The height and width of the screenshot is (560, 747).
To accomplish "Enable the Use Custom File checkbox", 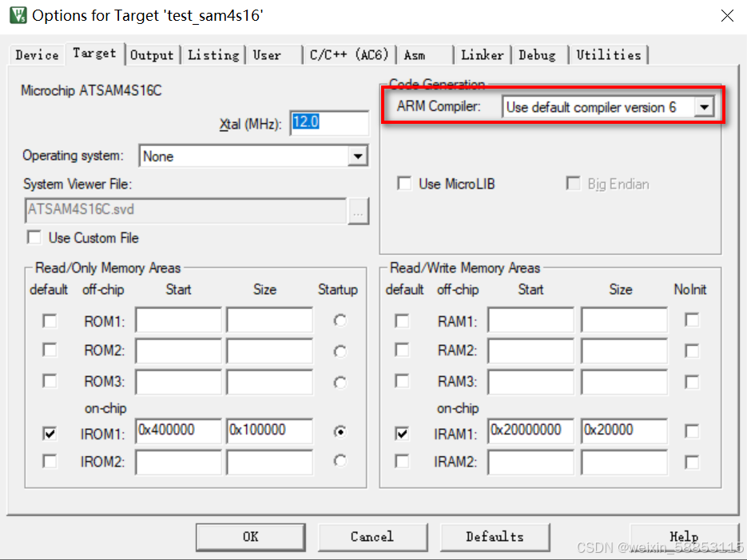I will [34, 237].
